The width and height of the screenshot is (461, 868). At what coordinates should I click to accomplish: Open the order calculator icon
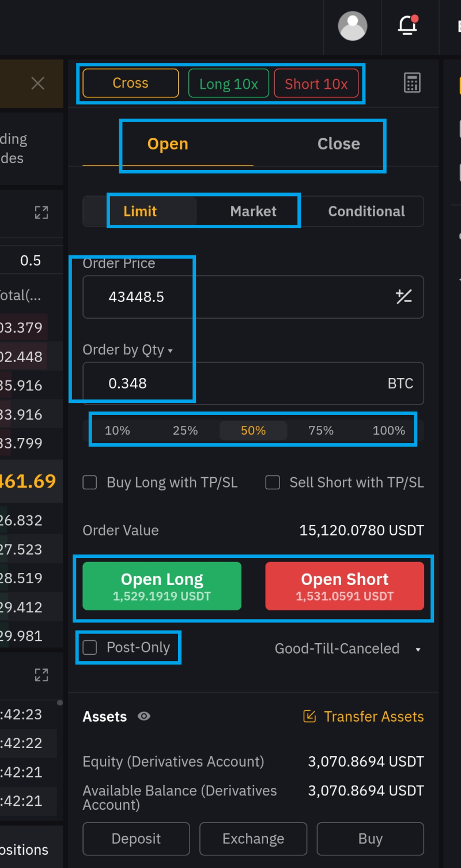pos(412,84)
